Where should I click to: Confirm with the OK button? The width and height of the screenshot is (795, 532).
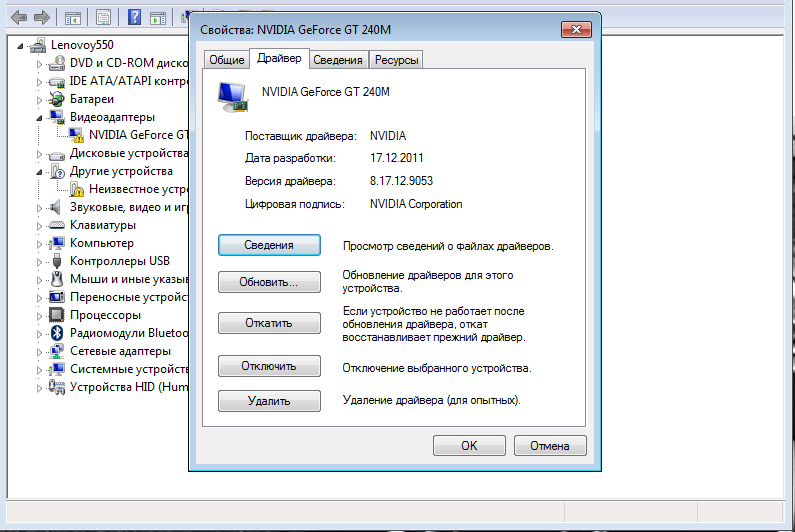coord(469,445)
